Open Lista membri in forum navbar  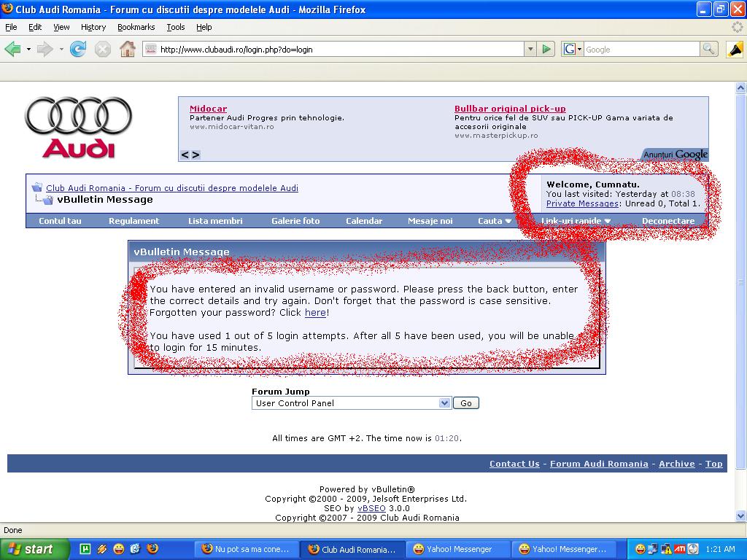[215, 221]
